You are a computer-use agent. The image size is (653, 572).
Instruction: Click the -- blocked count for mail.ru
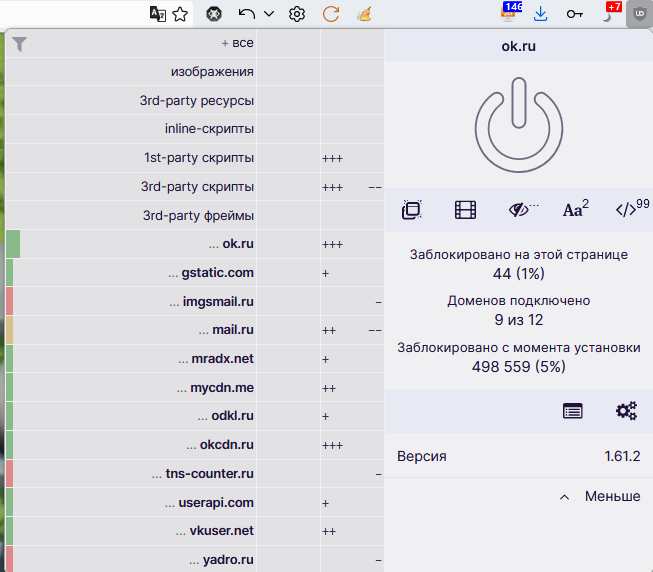click(375, 331)
